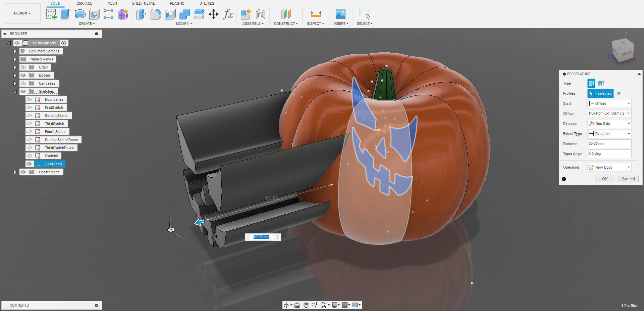The width and height of the screenshot is (644, 311).
Task: Select the Offset Face tool
Action: (199, 14)
